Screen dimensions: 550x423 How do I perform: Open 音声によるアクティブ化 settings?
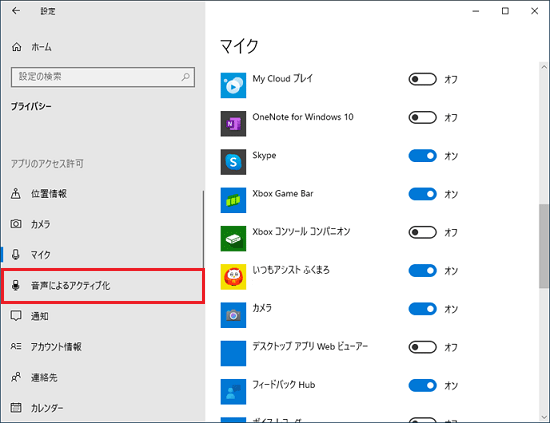coord(102,285)
